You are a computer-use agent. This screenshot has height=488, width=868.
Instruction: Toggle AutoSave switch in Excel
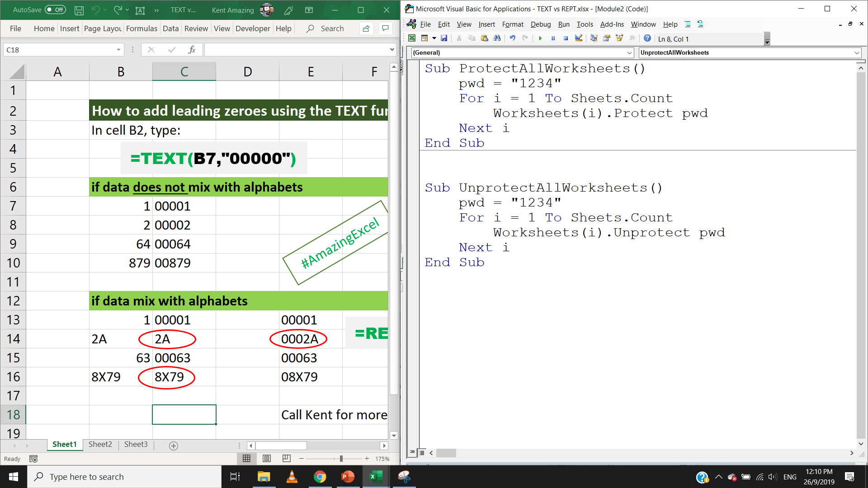tap(55, 9)
